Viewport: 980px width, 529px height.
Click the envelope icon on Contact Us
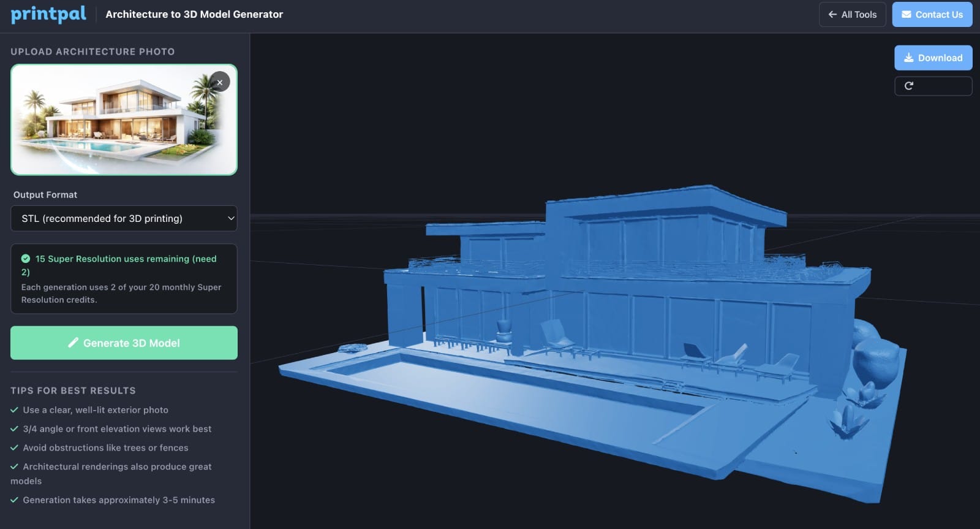(x=906, y=15)
